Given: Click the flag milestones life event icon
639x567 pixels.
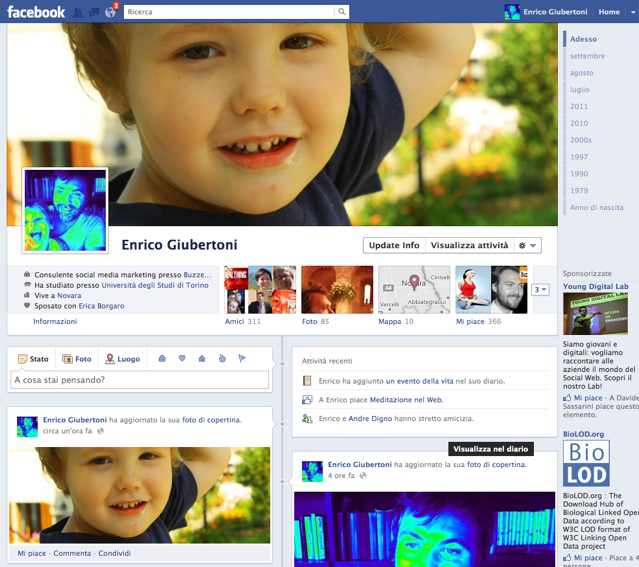Looking at the screenshot, I should [x=242, y=358].
